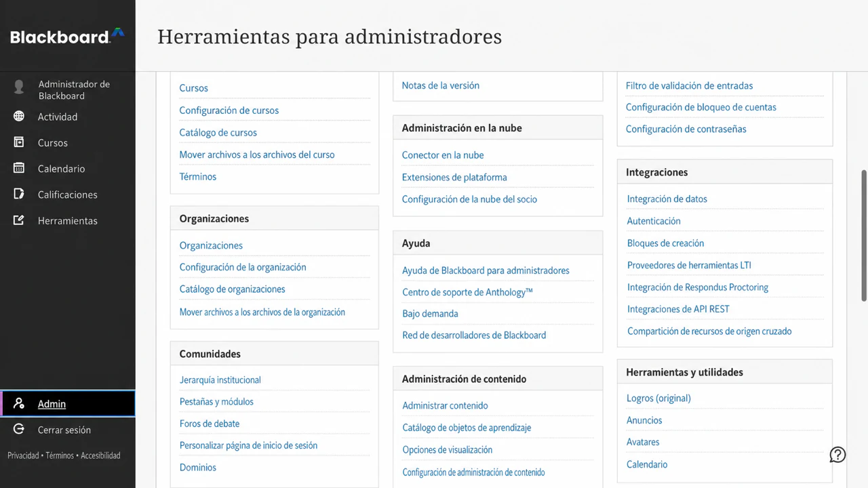Open Ayuda de Blackboard para administradores
Screen dimensions: 868x488
[486, 270]
